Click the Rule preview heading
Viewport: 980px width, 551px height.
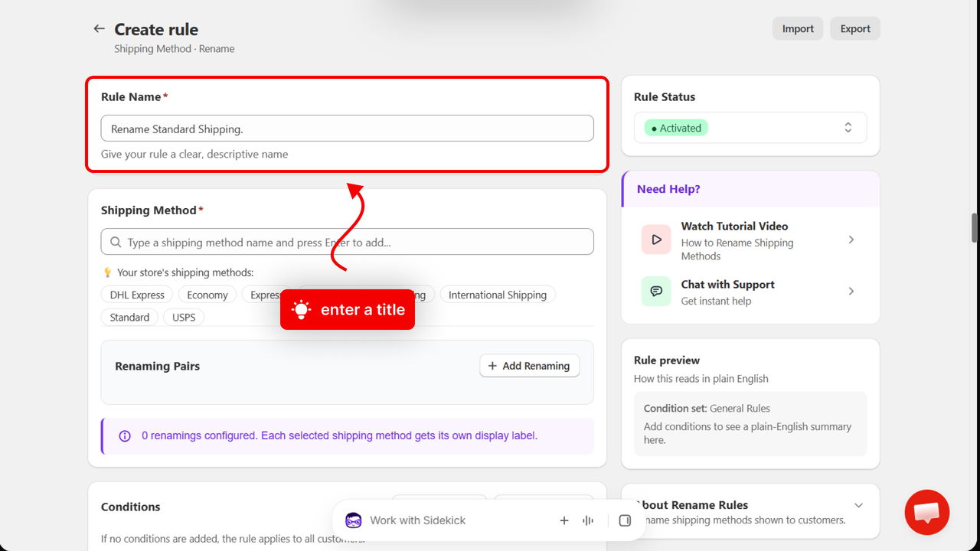tap(667, 360)
